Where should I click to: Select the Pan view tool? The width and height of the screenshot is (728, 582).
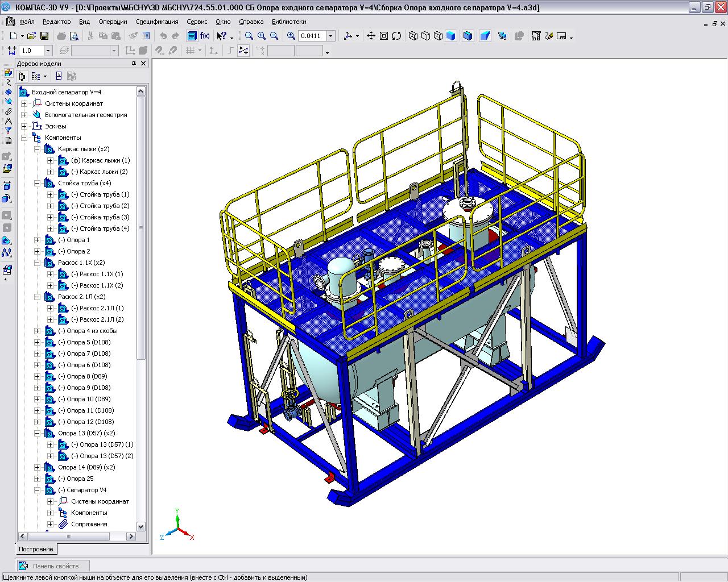(x=371, y=36)
